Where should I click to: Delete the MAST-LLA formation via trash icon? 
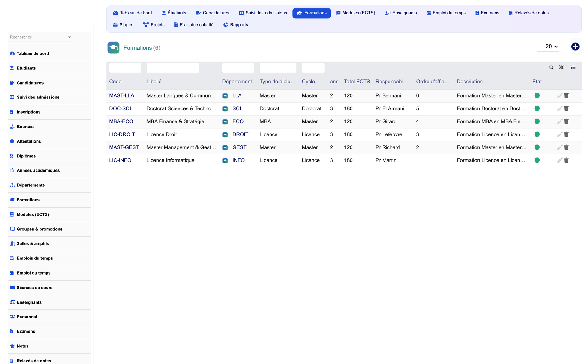pos(566,95)
